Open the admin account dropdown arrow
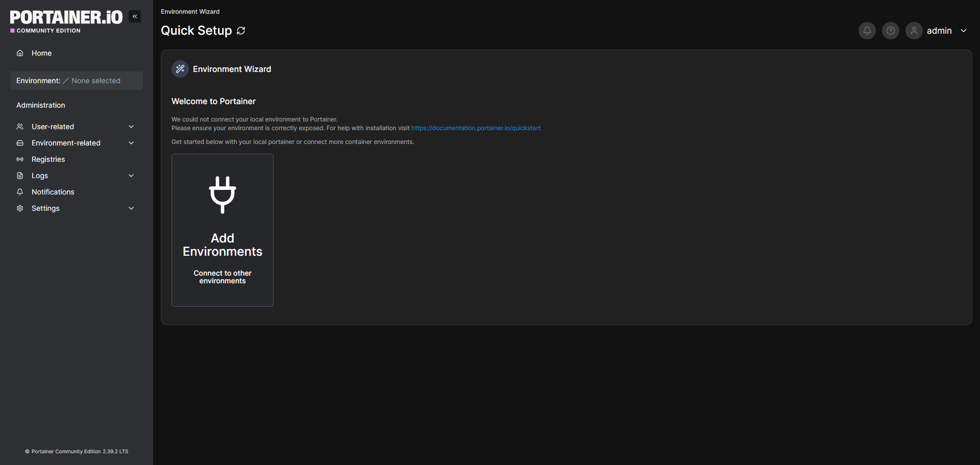Viewport: 980px width, 465px height. point(964,31)
